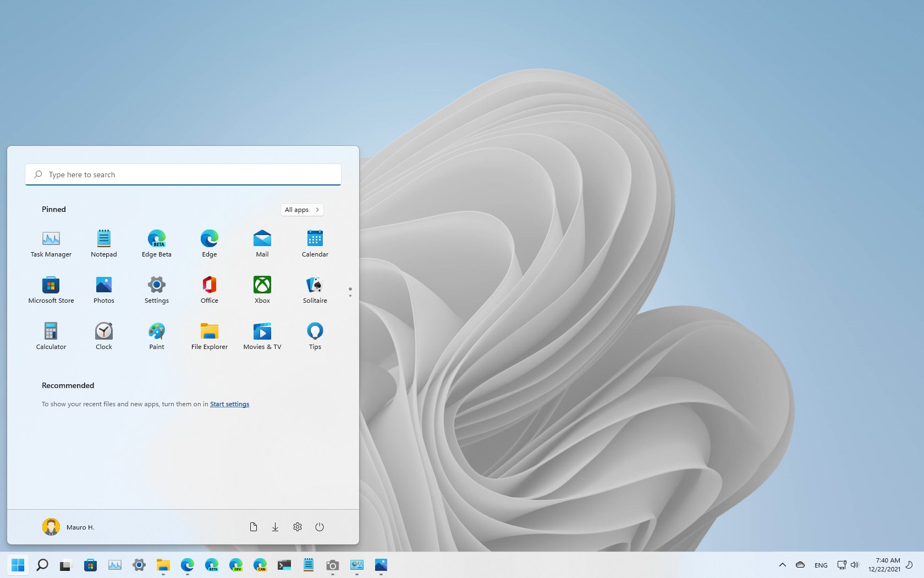924x578 pixels.
Task: Click the Windows Start button on the taskbar
Action: point(18,565)
